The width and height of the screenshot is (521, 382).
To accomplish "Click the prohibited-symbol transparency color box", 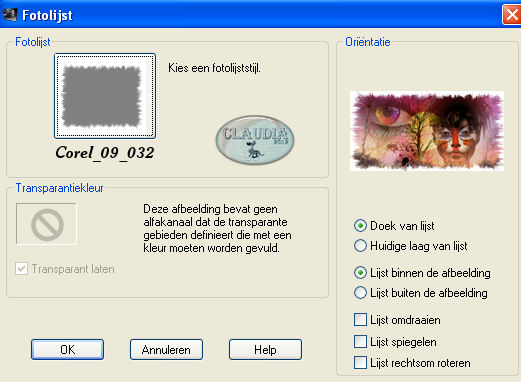I will point(46,224).
